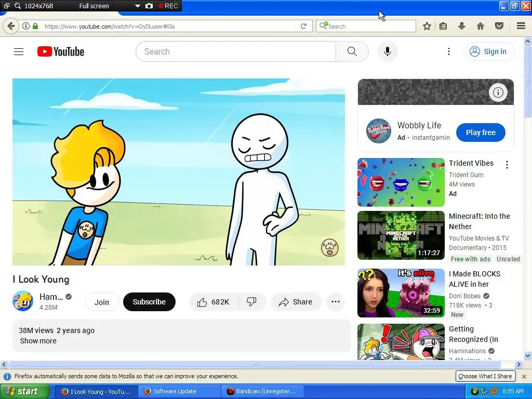Click the Join channel button
The image size is (532, 399).
pyautogui.click(x=102, y=302)
